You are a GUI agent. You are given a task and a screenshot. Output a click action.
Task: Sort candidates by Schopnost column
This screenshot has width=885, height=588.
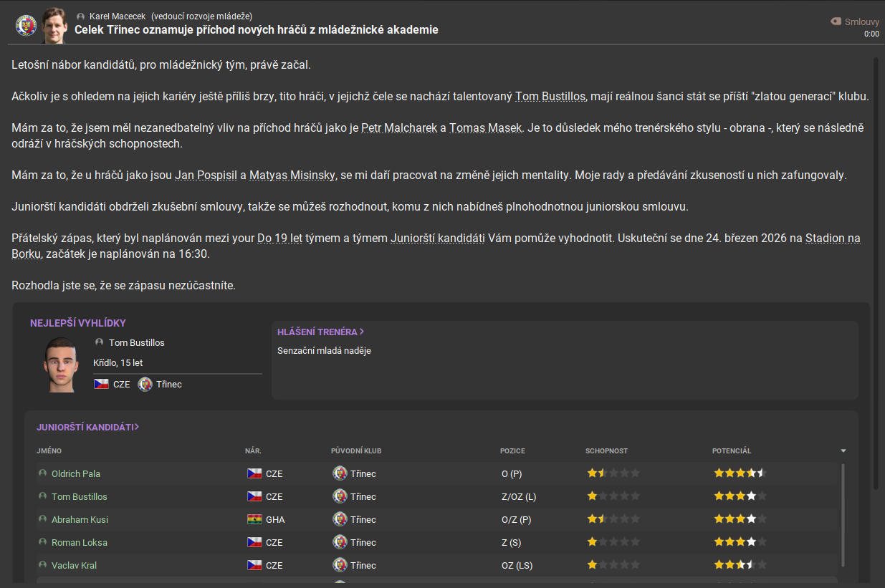pos(606,451)
